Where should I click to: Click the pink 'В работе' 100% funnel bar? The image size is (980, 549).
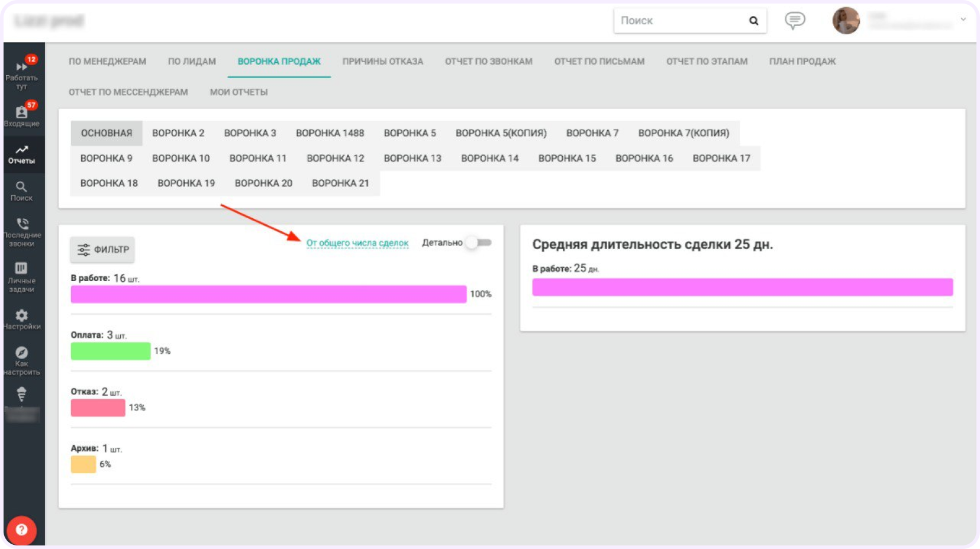(269, 294)
